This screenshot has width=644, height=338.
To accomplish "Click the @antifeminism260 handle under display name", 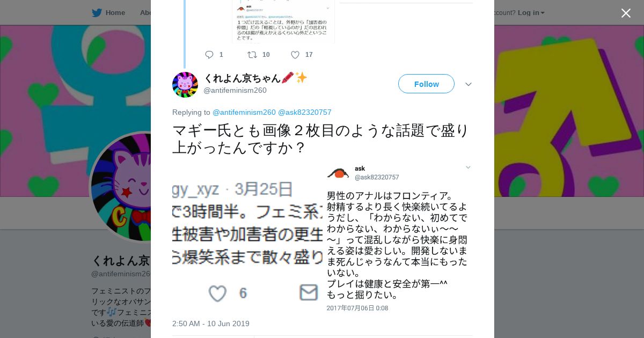I will coord(235,90).
